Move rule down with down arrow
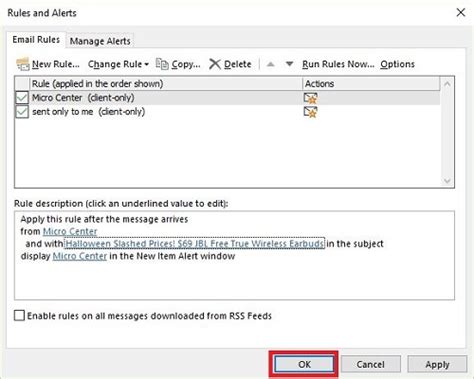474x379 pixels. tap(289, 64)
